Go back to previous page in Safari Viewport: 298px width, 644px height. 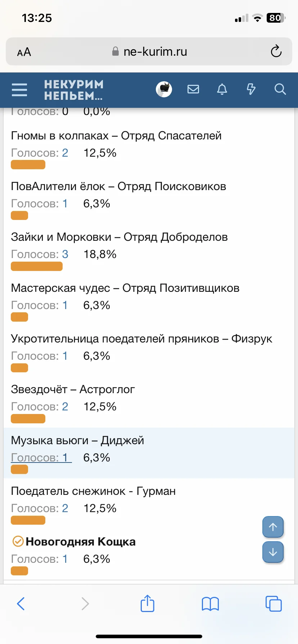pos(21,604)
